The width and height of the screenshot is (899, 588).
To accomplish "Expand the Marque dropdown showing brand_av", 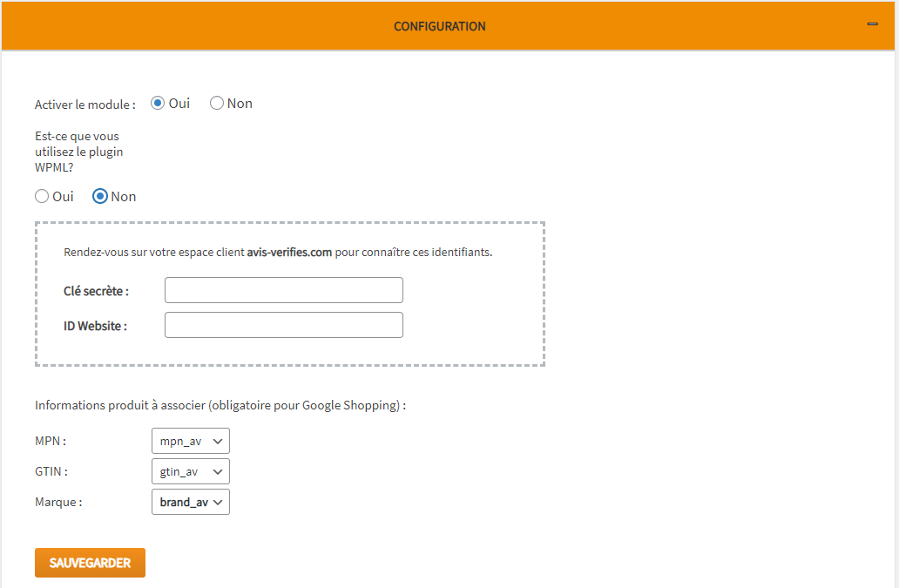I will pos(190,502).
